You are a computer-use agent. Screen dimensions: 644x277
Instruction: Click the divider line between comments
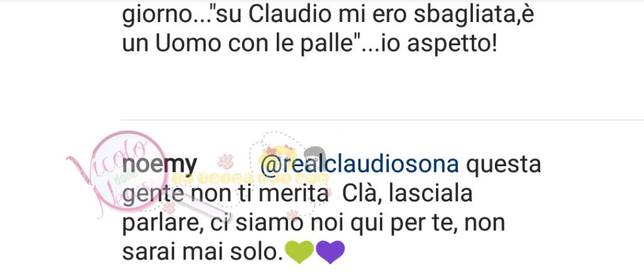(x=382, y=120)
